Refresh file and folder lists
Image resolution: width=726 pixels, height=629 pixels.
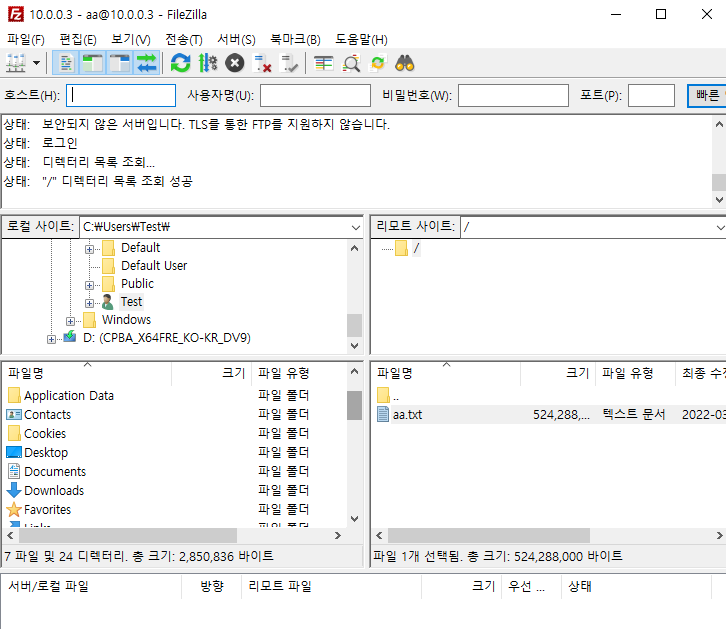tap(181, 63)
